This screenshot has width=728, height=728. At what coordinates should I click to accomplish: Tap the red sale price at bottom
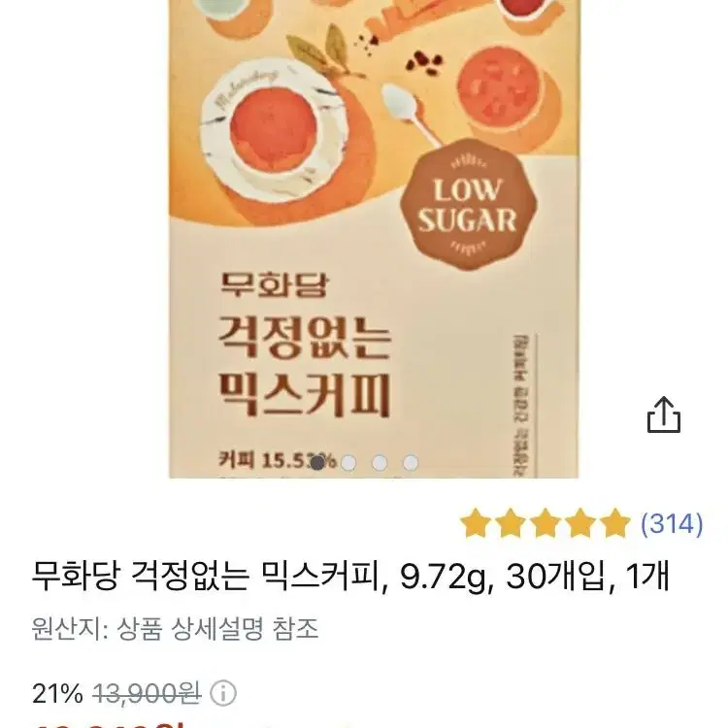click(109, 724)
